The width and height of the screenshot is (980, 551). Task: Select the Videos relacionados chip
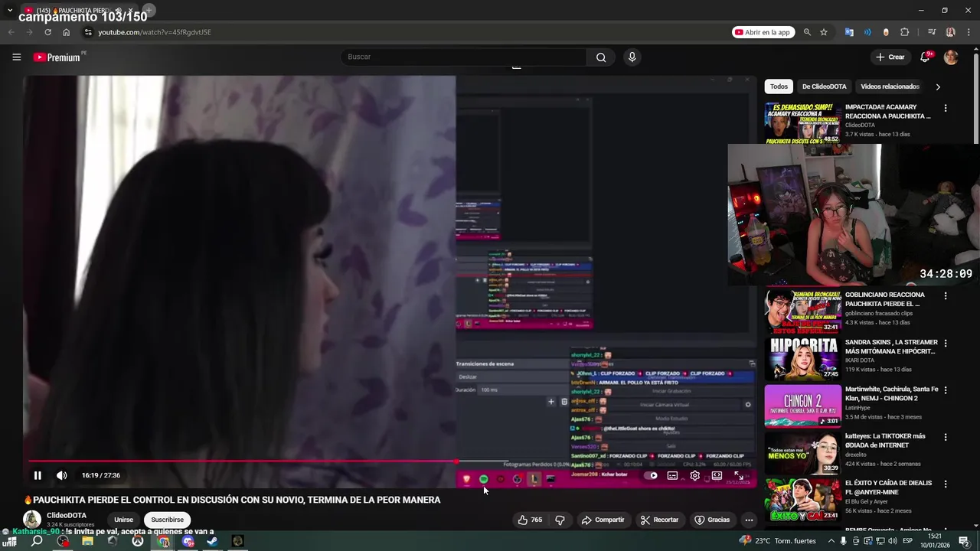(890, 86)
